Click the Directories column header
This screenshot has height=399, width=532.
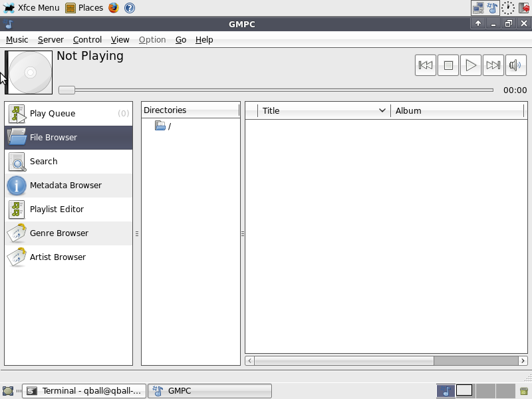pyautogui.click(x=191, y=110)
